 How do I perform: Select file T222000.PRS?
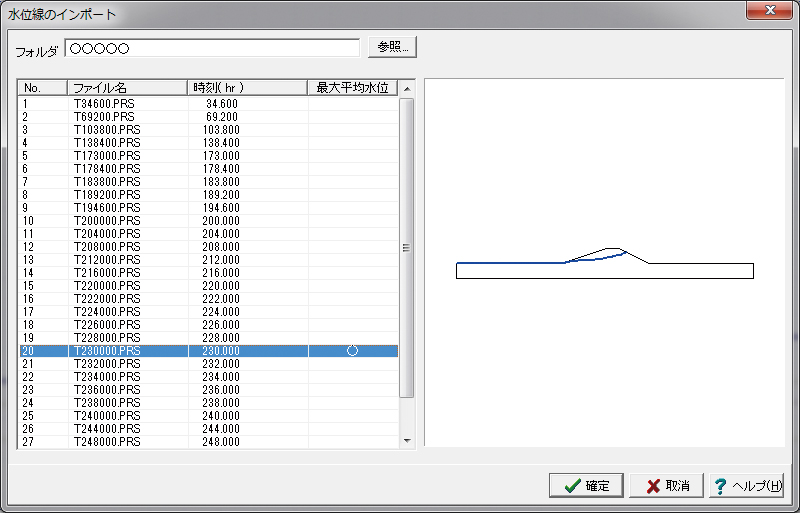[x=107, y=299]
